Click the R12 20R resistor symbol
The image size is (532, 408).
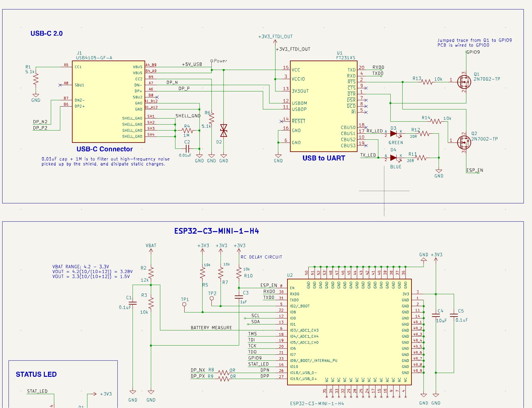pos(424,133)
